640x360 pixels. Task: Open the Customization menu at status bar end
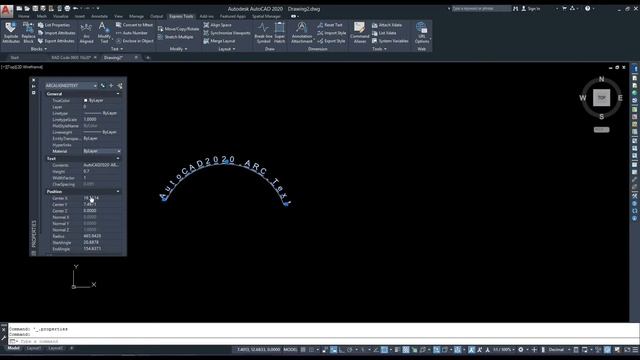pyautogui.click(x=636, y=350)
